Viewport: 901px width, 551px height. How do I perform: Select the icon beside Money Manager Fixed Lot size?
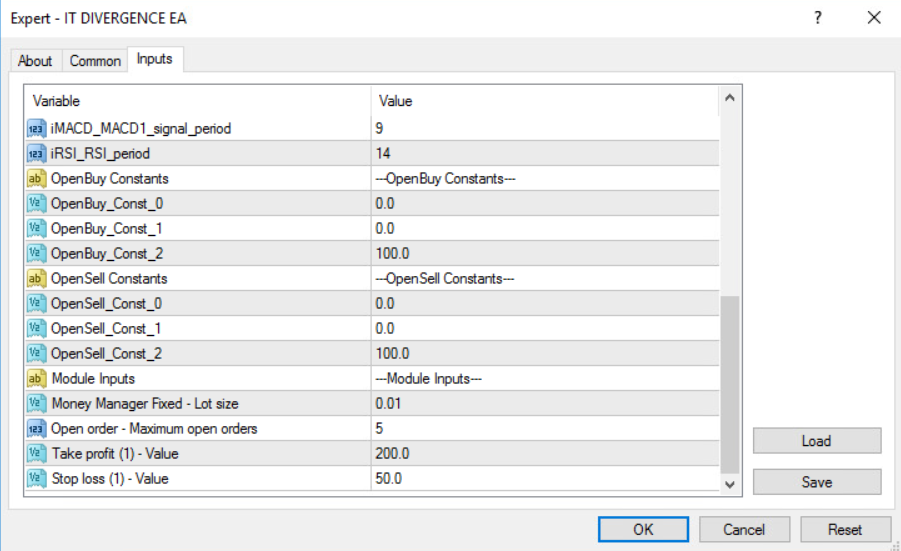click(36, 403)
